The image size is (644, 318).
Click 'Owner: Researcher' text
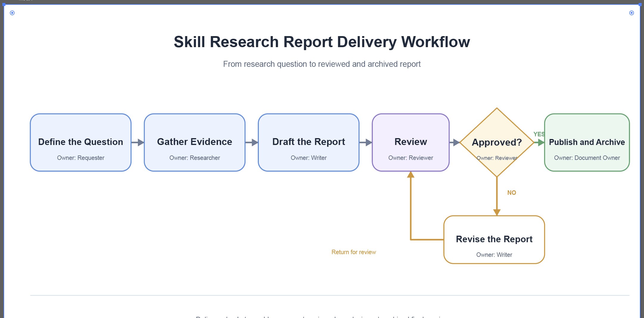tap(195, 158)
